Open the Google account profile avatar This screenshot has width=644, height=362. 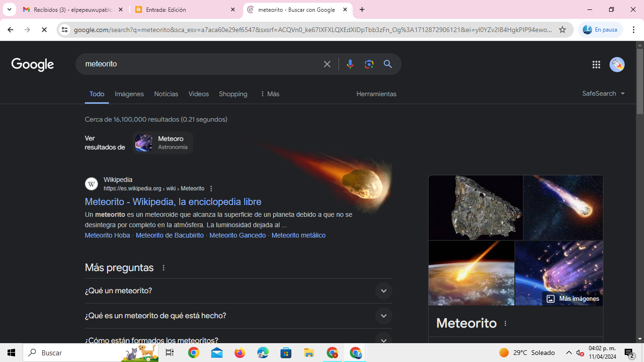click(617, 65)
